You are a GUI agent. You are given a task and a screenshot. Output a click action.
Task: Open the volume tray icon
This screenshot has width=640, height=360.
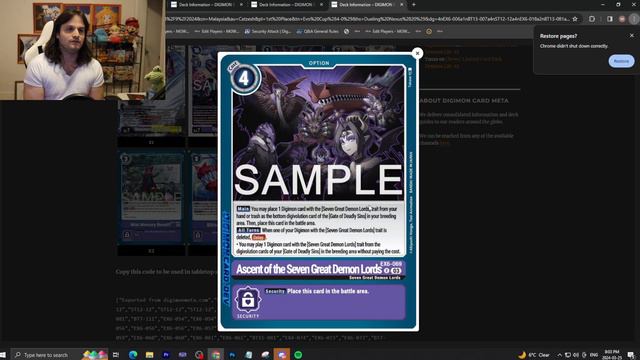click(576, 355)
